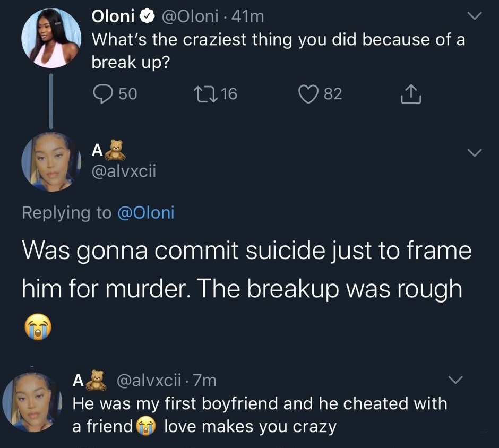Click the 7m timestamp on the last reply
The height and width of the screenshot is (448, 499).
point(204,380)
